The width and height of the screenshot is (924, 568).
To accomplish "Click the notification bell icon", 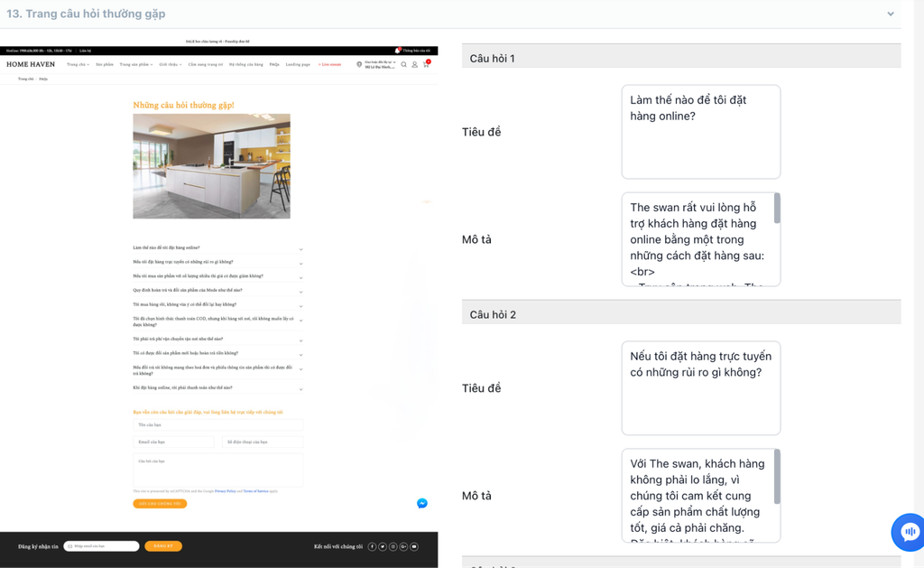I will (x=397, y=51).
